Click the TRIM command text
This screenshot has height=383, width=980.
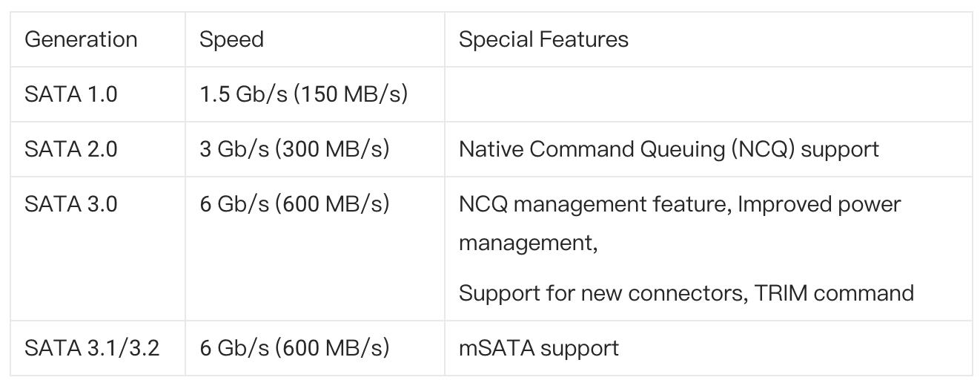point(834,292)
